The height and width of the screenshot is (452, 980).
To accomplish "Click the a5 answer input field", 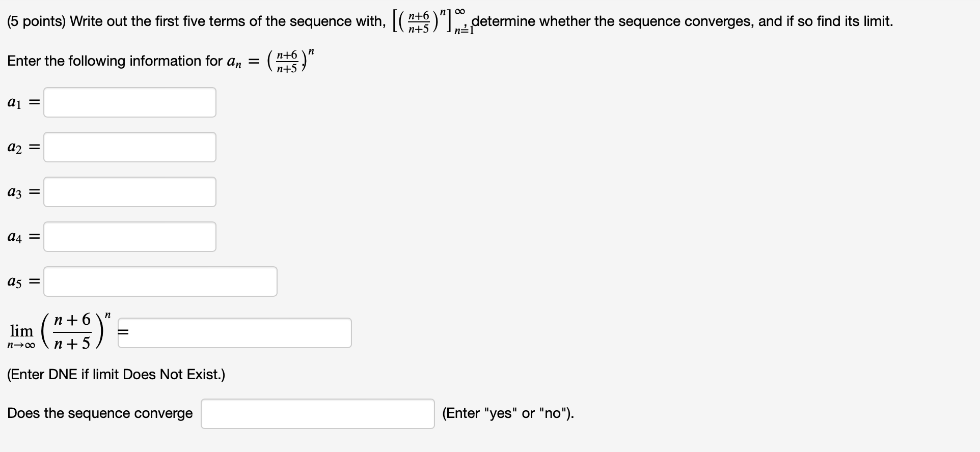I will pyautogui.click(x=159, y=281).
